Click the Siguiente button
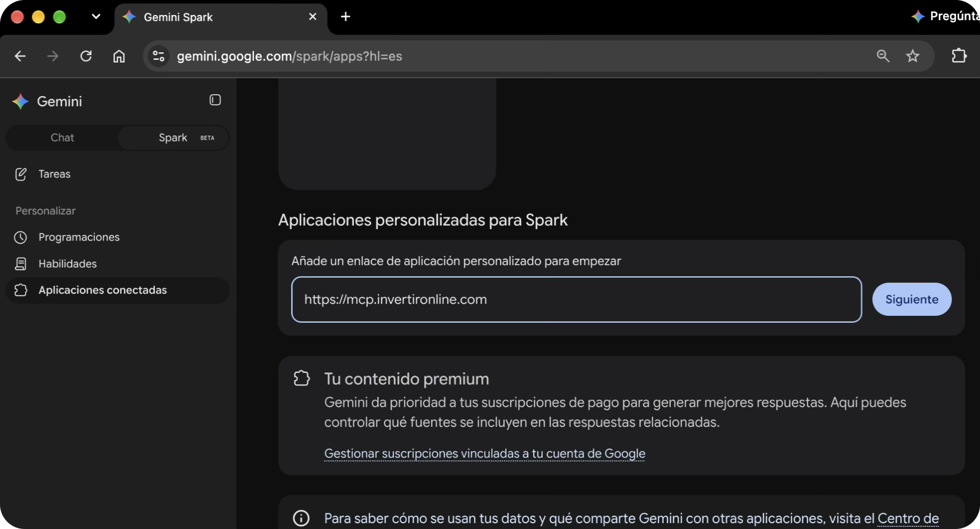The image size is (980, 529). [912, 299]
